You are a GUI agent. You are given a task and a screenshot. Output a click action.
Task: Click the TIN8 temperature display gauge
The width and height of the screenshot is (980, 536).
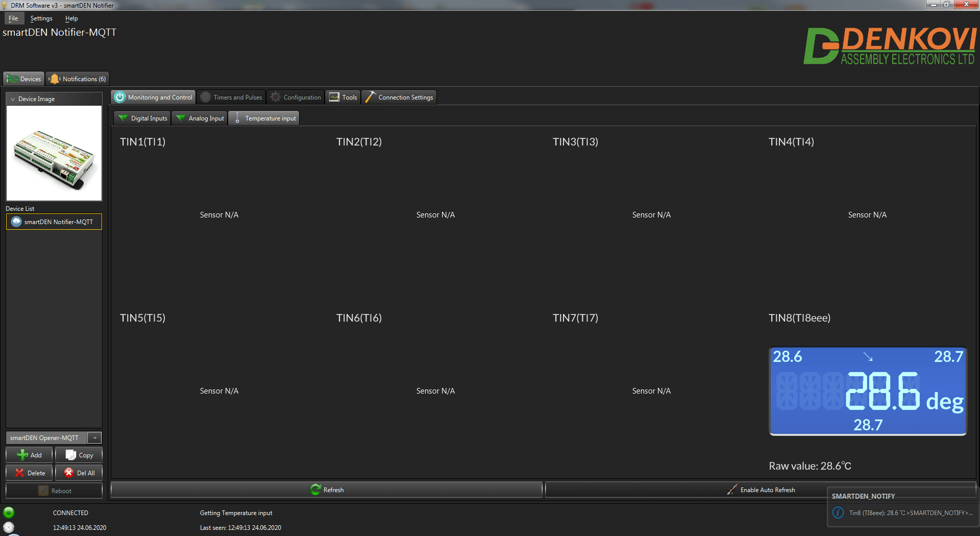point(868,391)
